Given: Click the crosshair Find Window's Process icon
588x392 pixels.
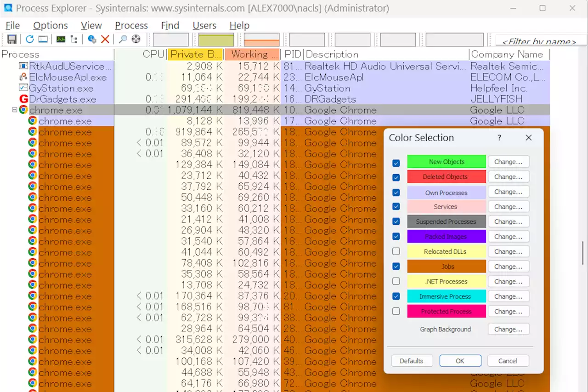Looking at the screenshot, I should 136,40.
